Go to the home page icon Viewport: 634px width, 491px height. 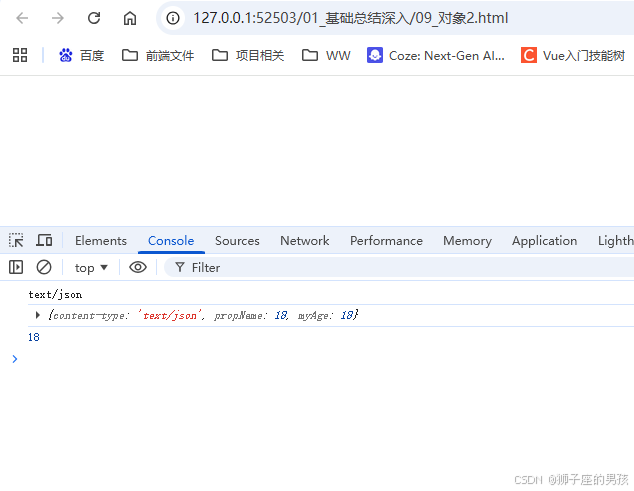130,18
